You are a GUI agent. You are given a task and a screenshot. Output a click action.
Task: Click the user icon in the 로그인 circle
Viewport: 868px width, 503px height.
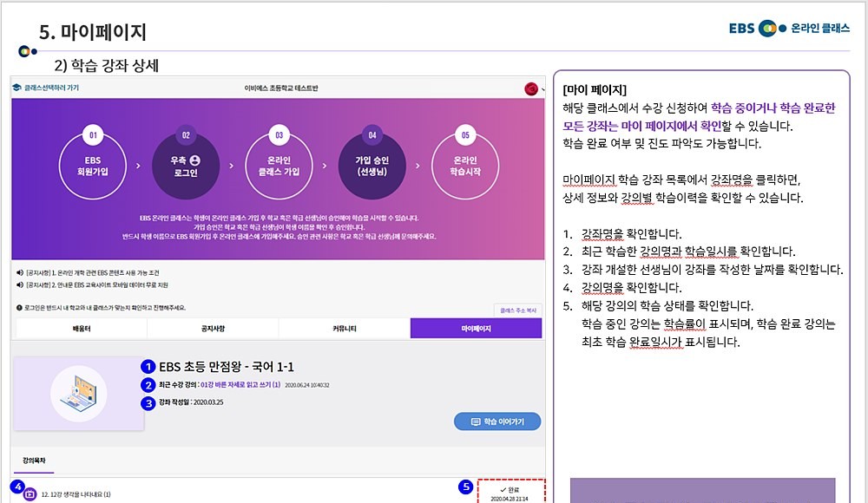click(x=194, y=160)
